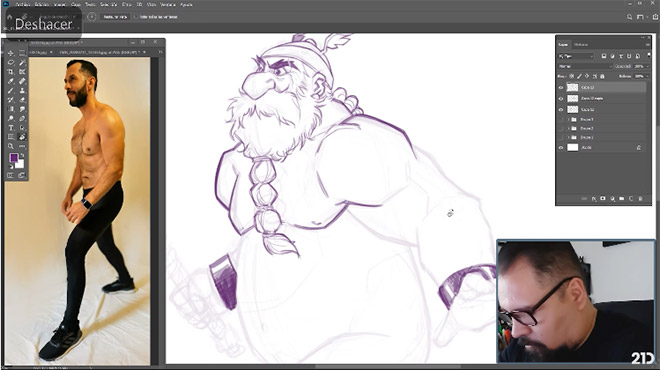
Task: Select the Healing Brush tool
Action: click(22, 81)
